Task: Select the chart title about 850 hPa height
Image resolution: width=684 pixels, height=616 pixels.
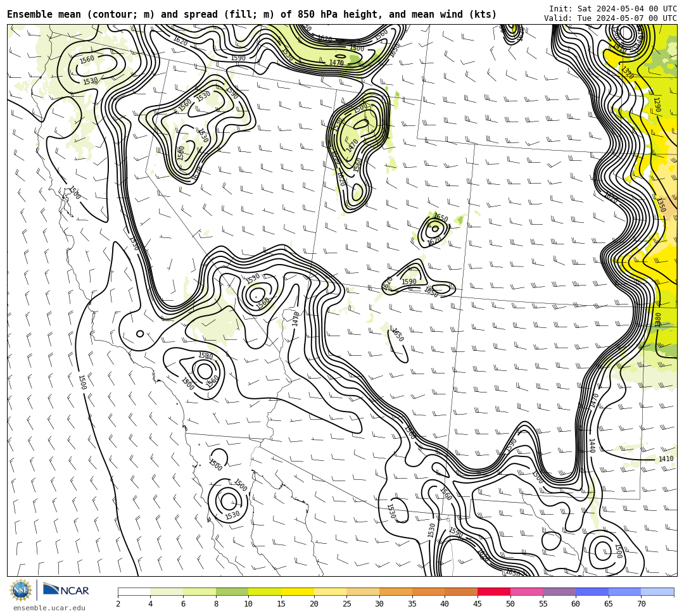Action: point(251,15)
